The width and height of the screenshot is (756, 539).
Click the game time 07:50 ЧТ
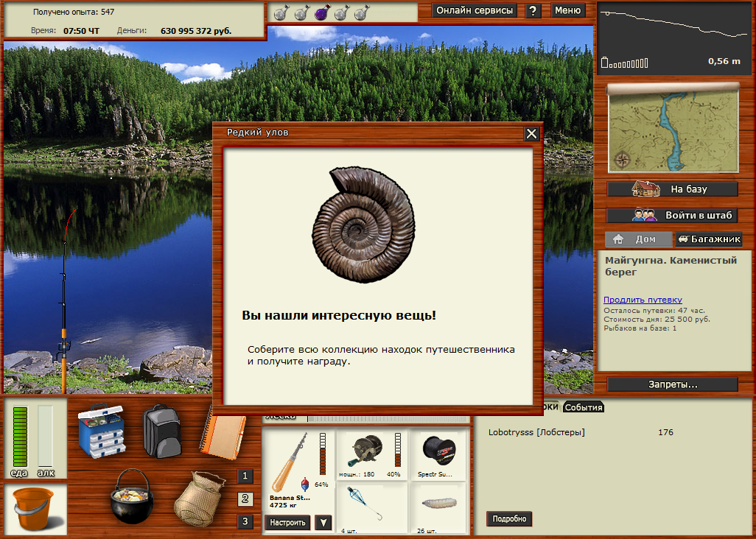[x=81, y=31]
